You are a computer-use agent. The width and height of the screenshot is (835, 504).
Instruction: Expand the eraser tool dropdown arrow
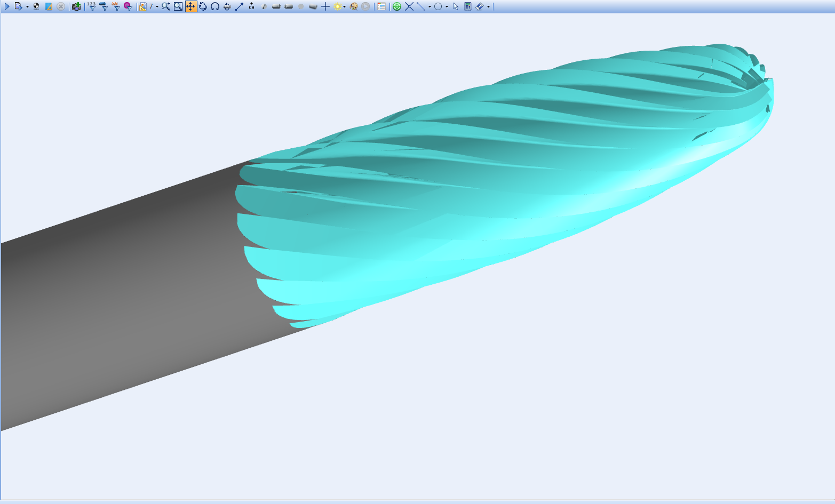(488, 7)
